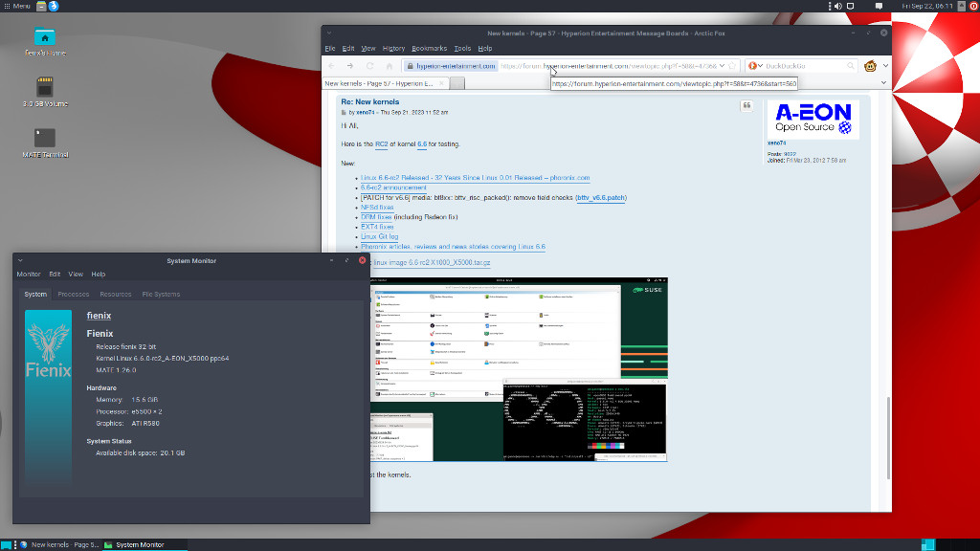The height and width of the screenshot is (551, 980).
Task: Click the A-EON Open Source avatar image
Action: click(x=813, y=119)
